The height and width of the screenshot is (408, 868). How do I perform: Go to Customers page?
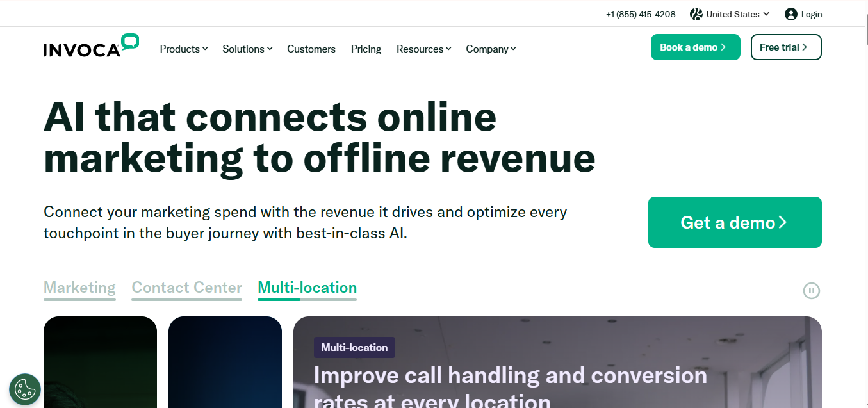click(311, 49)
